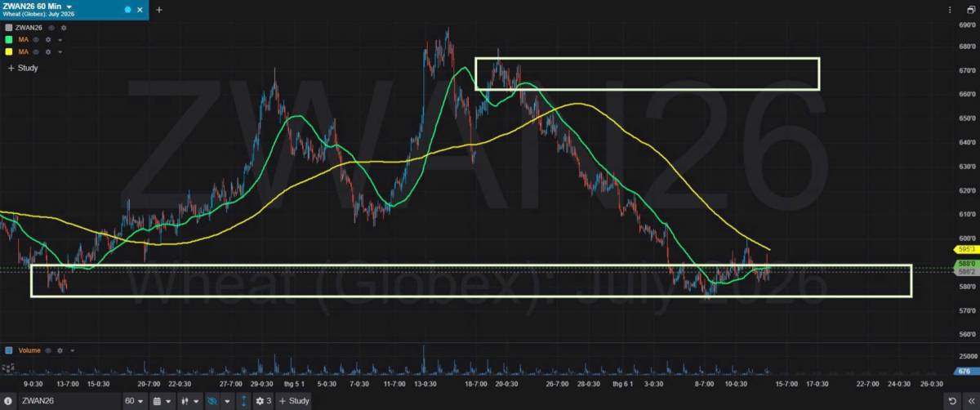980x410 pixels.
Task: Open ZWAN26 series settings gear
Action: (x=63, y=27)
